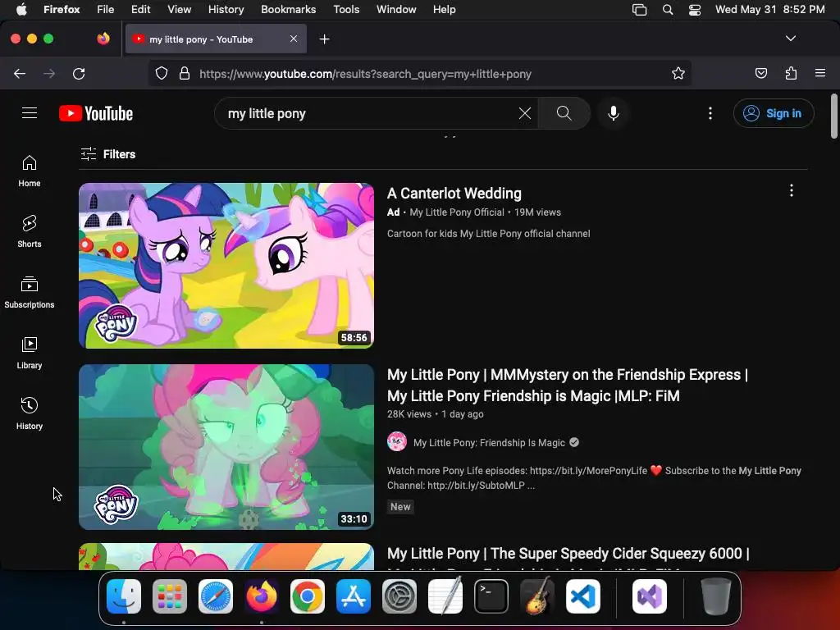The image size is (840, 630).
Task: Click the tracking protection shield icon
Action: pos(162,73)
